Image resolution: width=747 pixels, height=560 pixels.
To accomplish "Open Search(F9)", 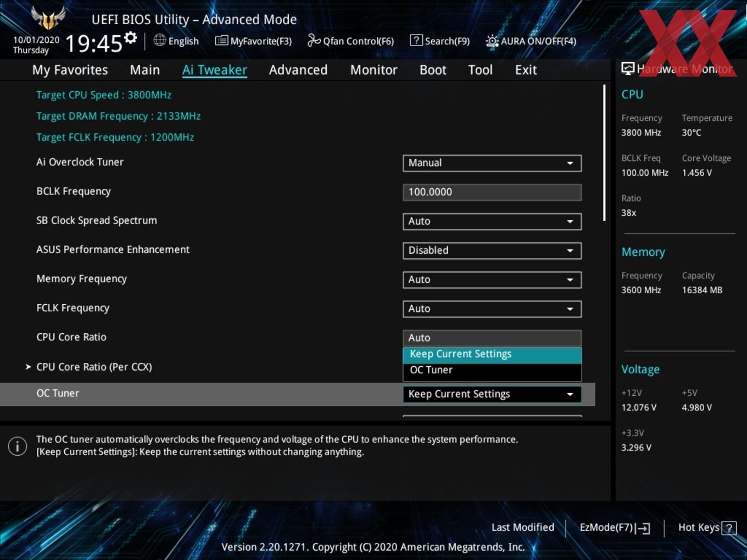I will tap(440, 41).
